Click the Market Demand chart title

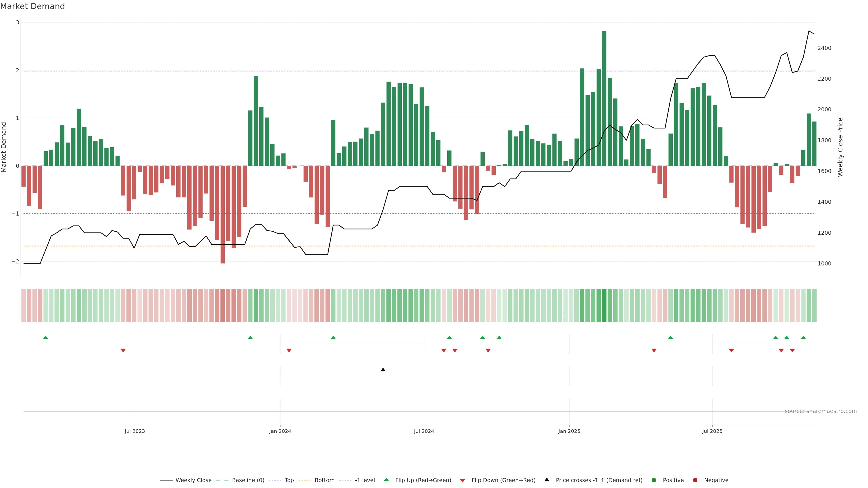point(32,6)
